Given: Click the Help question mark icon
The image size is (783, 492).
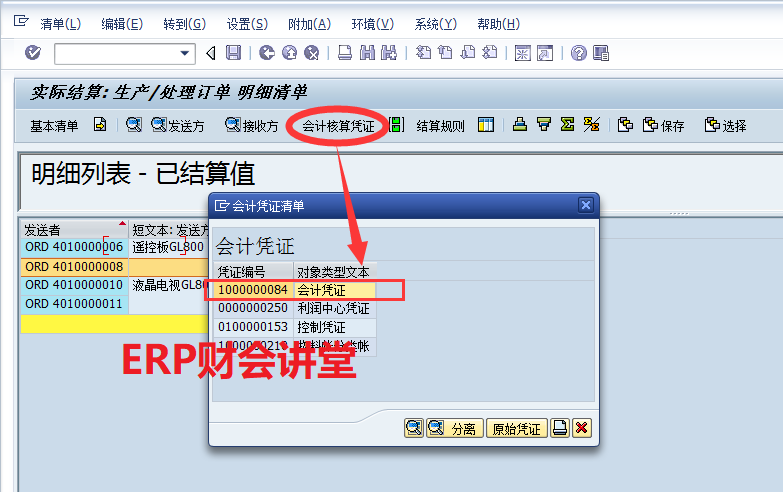Looking at the screenshot, I should pos(578,53).
